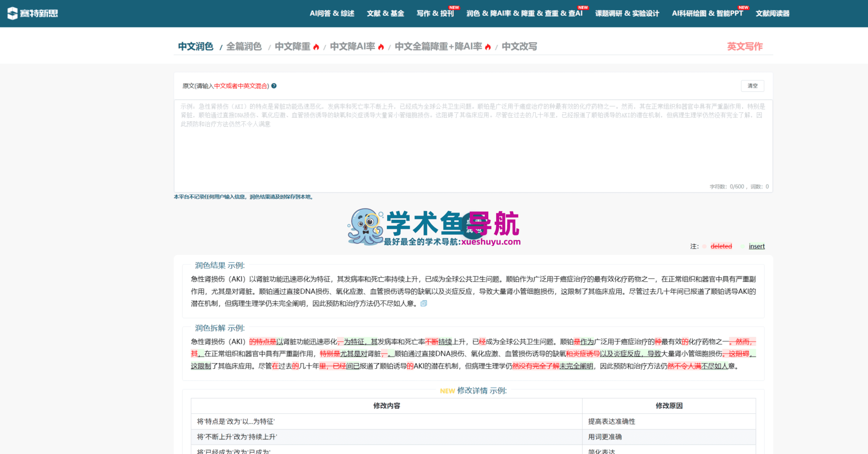Click the 清空 clear button

(x=752, y=86)
